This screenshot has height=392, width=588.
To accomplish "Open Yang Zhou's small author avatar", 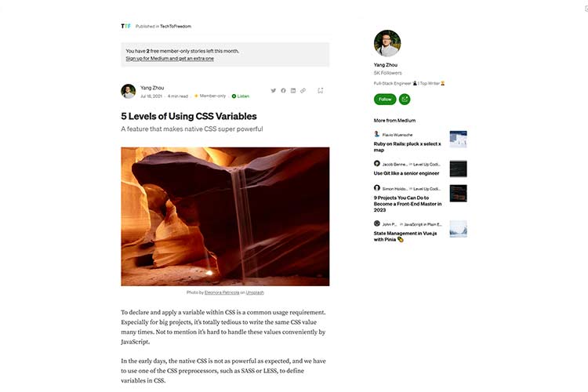I will [x=129, y=91].
